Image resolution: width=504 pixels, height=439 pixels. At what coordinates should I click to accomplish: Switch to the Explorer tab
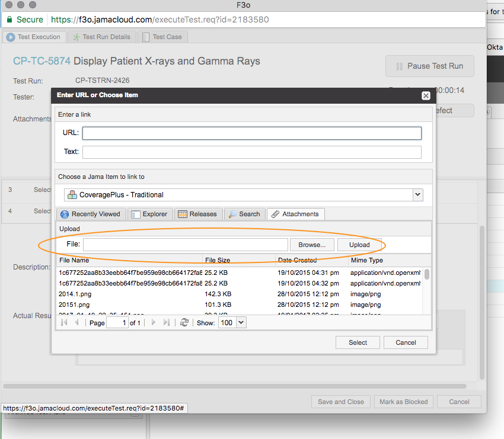coord(150,214)
